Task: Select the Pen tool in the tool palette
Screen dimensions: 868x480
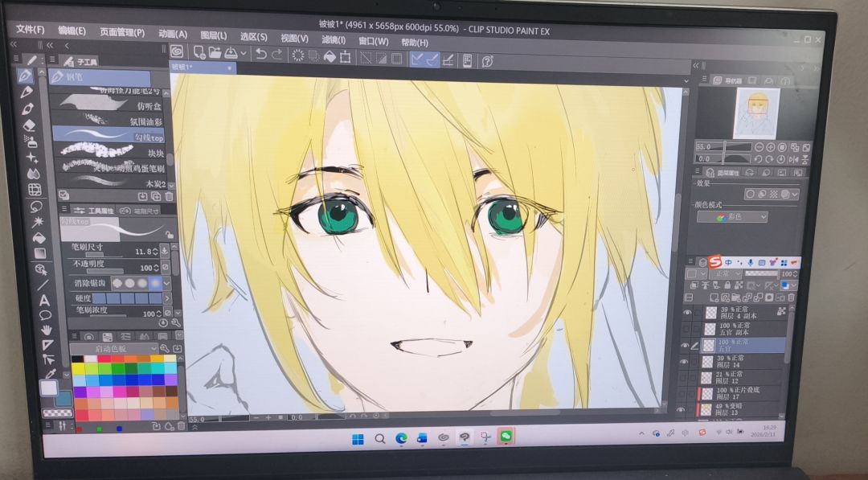Action: [26, 76]
